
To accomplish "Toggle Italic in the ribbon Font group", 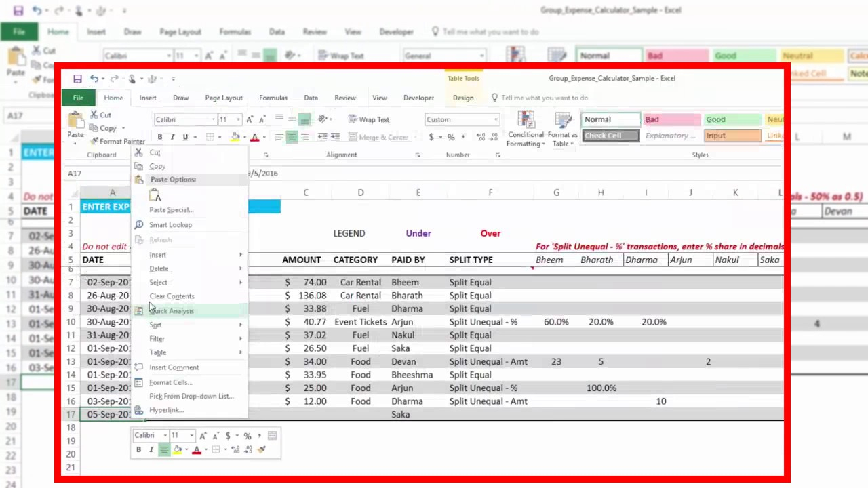I will pyautogui.click(x=172, y=138).
